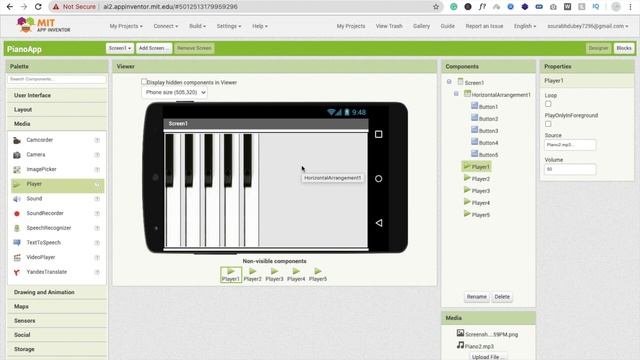Open help for the YandexTranslate component
Screen dimensions: 640x360
(x=97, y=272)
